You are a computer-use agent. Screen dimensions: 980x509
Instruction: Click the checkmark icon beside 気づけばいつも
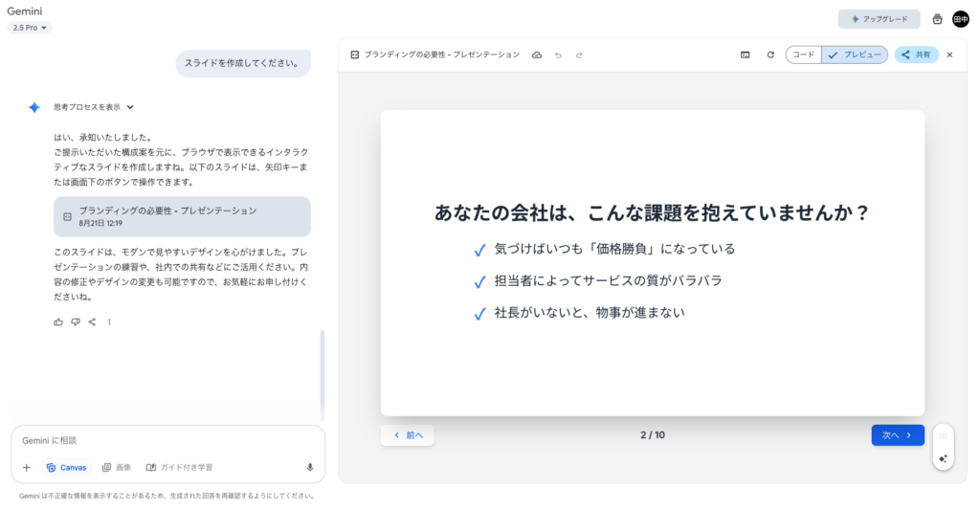(x=479, y=250)
